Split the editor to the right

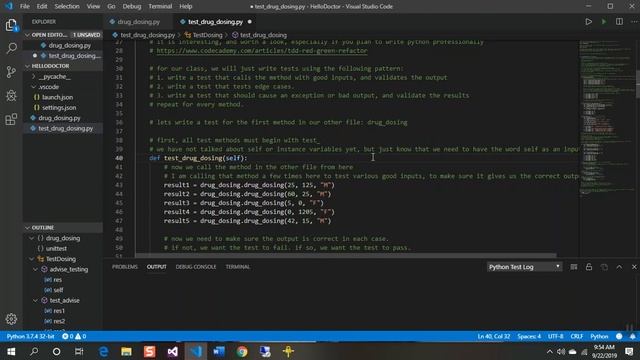pos(619,22)
